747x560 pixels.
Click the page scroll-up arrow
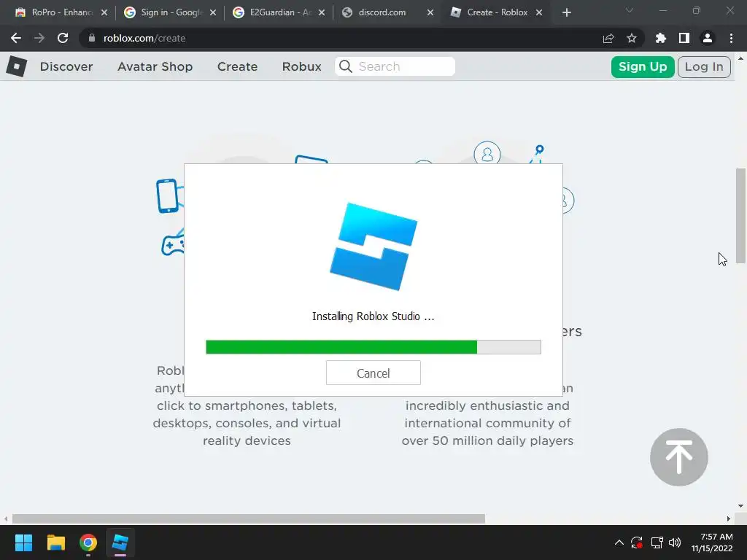coord(740,58)
